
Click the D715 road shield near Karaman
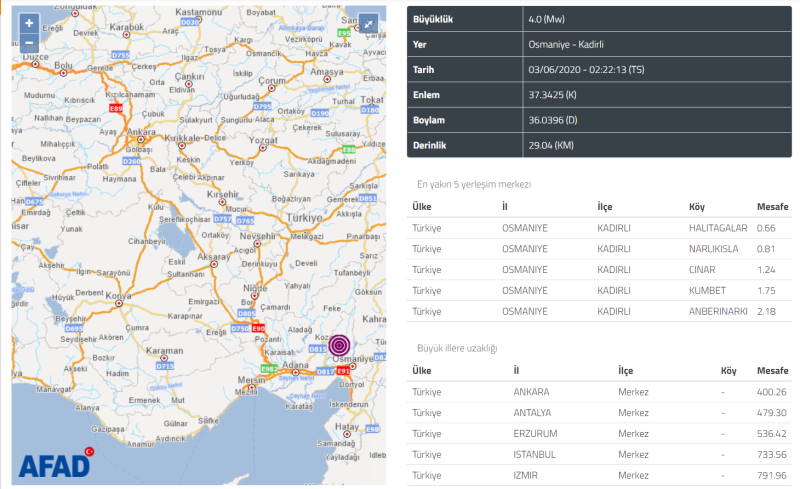point(164,367)
